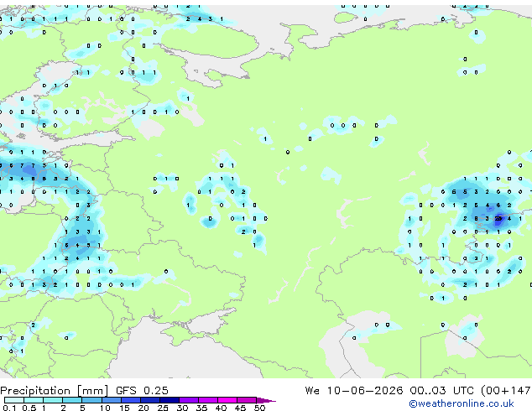The image size is (532, 411).
Task: Click the 20–25 mm legend color swatch
Action: tap(149, 400)
